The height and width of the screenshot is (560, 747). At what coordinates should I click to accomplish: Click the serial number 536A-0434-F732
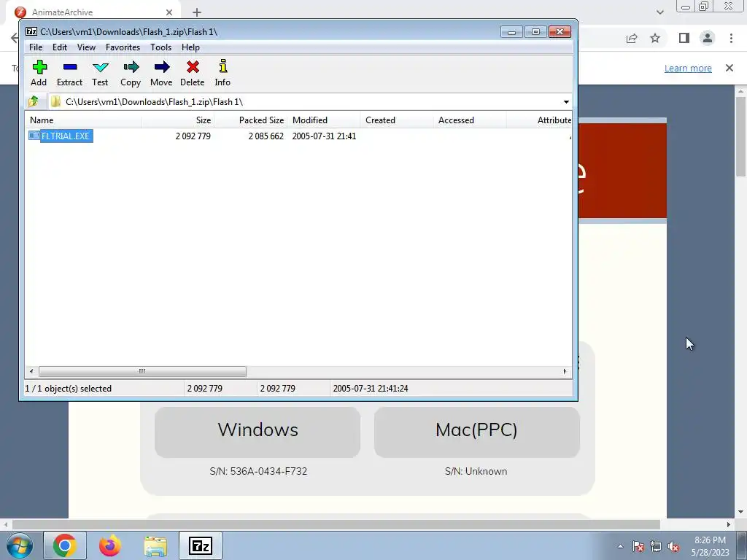[268, 471]
